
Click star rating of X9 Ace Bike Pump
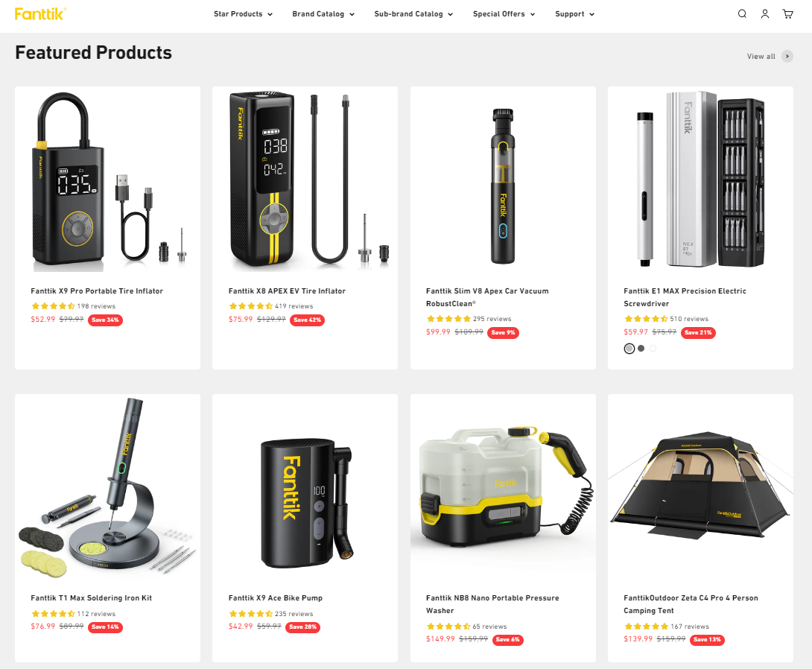250,614
